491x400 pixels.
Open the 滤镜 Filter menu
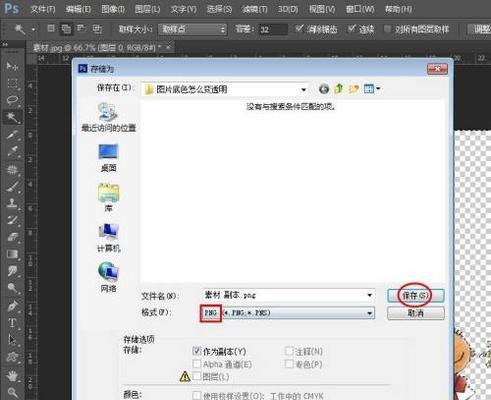[255, 9]
